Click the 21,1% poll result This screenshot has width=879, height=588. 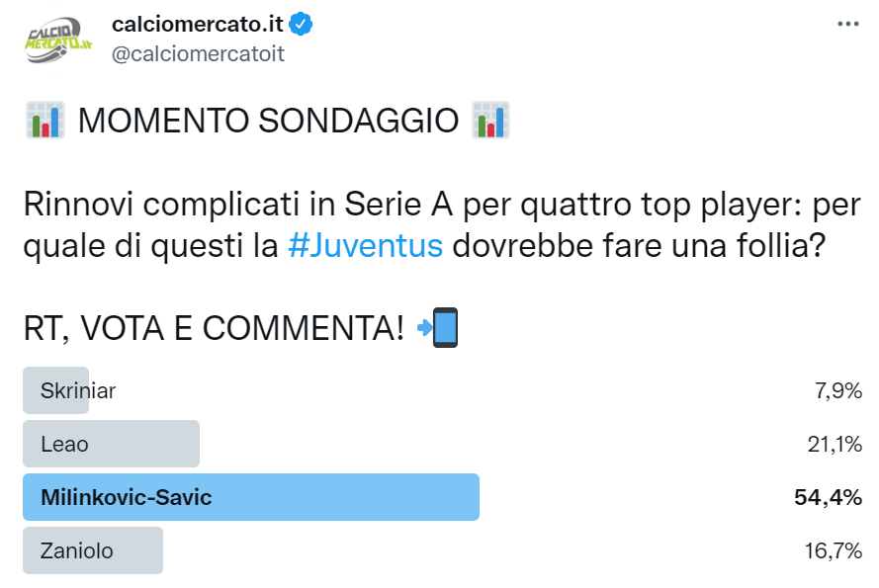833,444
